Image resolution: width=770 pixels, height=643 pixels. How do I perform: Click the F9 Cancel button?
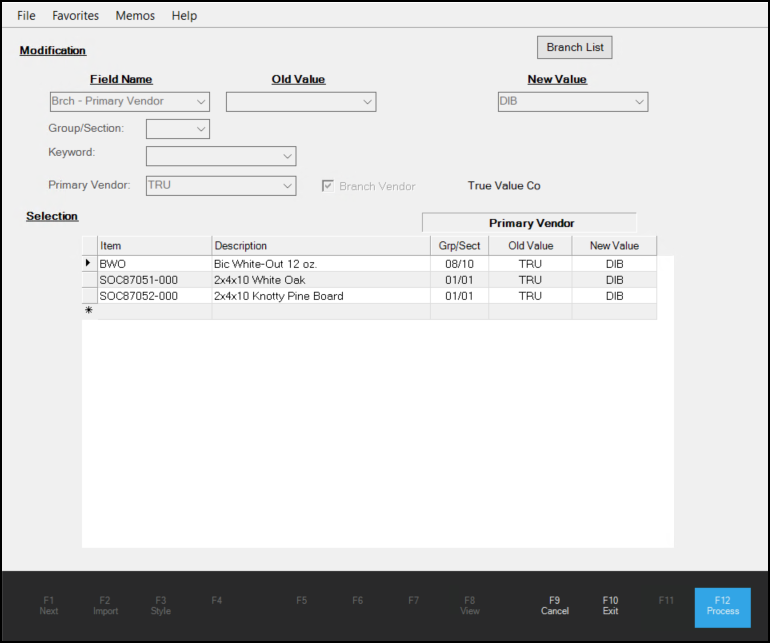[554, 606]
